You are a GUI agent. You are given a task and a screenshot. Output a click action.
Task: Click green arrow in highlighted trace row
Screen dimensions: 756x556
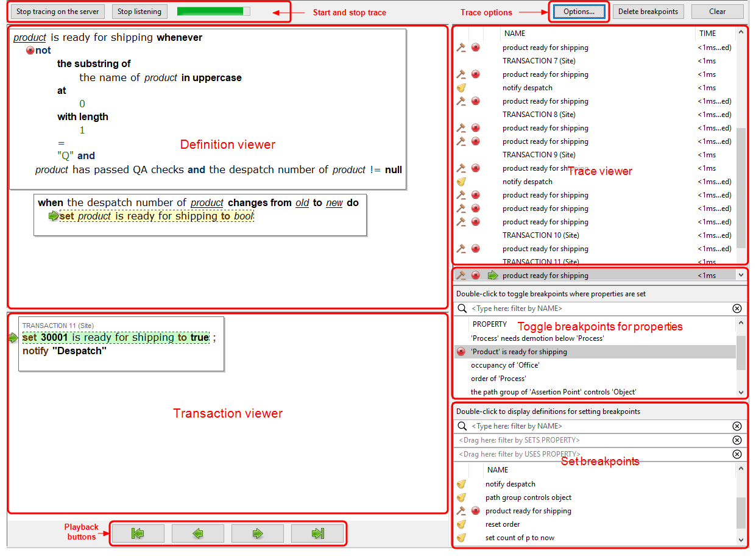493,276
